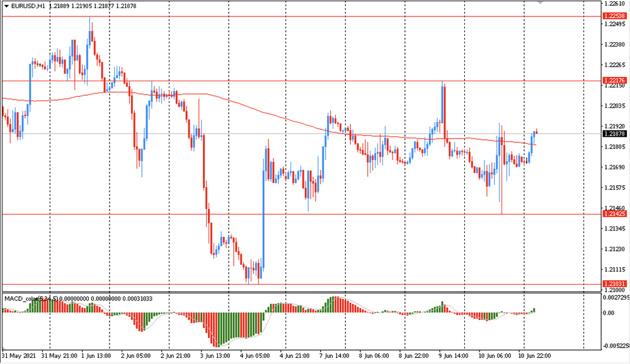The image size is (630, 364).
Task: Click the 1.21345 price scale value
Action: 615,229
